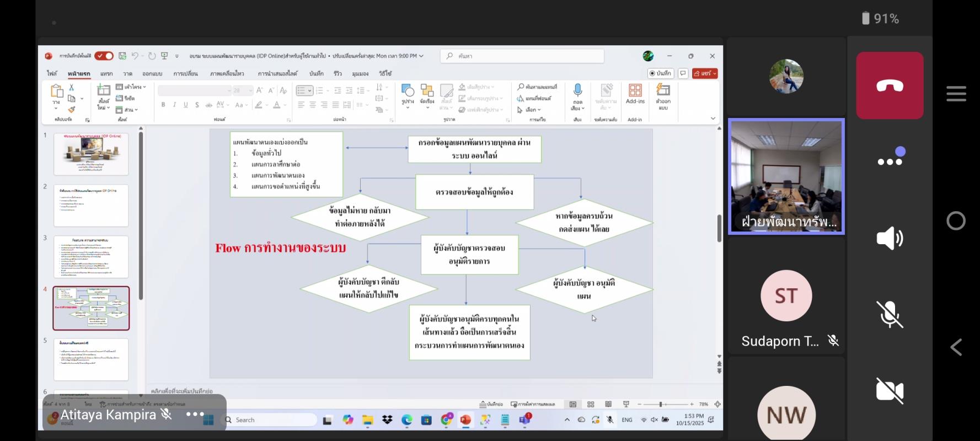Open PowerPoint from the Windows taskbar

pos(465,420)
